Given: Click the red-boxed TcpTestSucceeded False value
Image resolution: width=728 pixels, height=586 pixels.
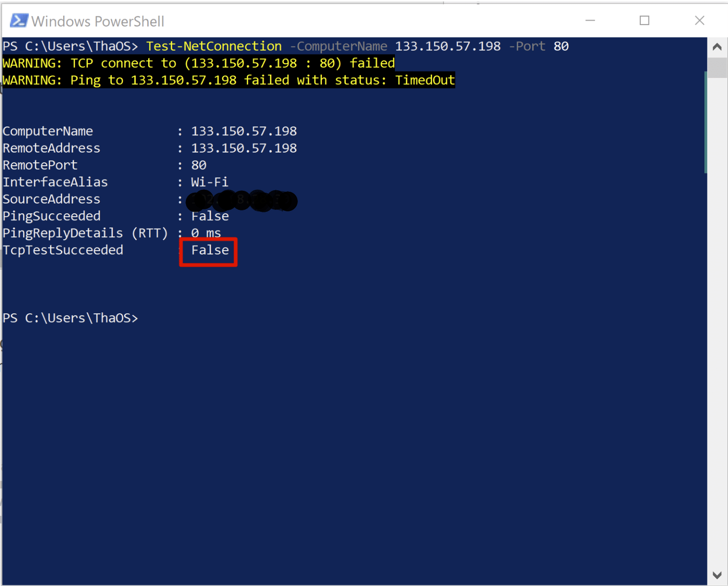Looking at the screenshot, I should pyautogui.click(x=209, y=251).
